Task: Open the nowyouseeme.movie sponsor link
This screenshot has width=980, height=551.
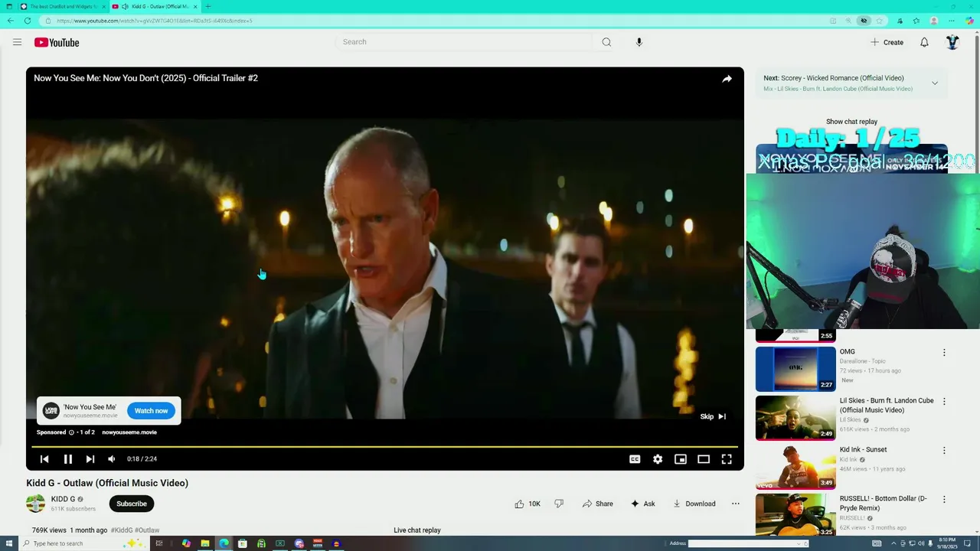Action: pos(129,432)
